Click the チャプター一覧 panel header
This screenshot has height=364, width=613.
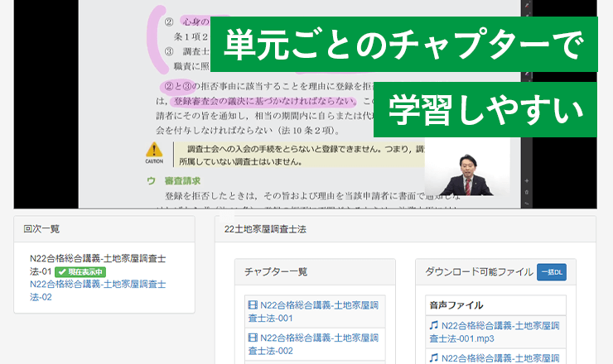tap(276, 271)
